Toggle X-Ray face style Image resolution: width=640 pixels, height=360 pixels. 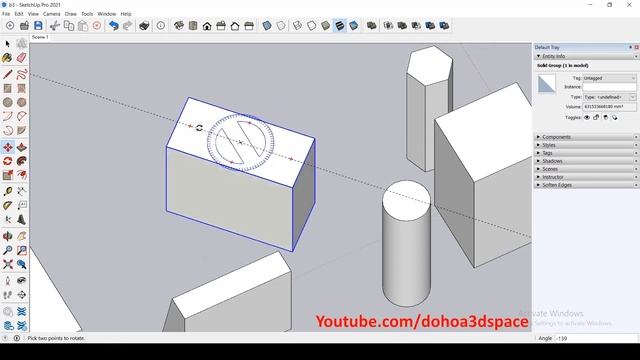pos(267,26)
